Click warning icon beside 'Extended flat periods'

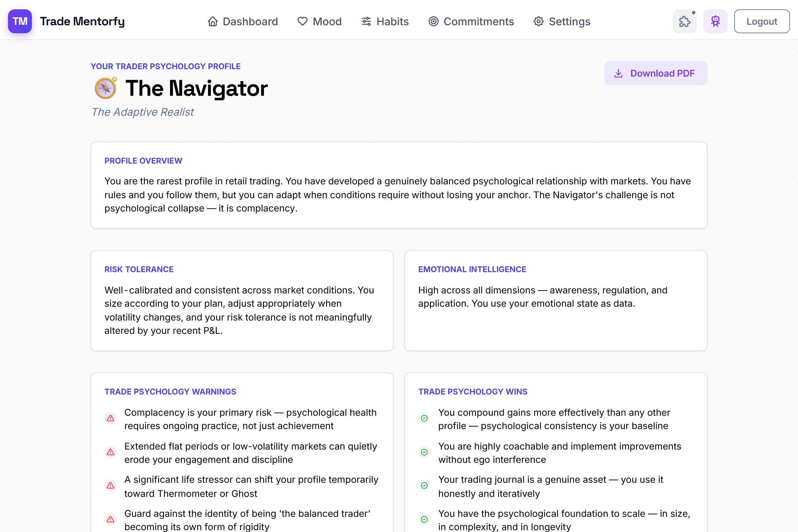[110, 452]
